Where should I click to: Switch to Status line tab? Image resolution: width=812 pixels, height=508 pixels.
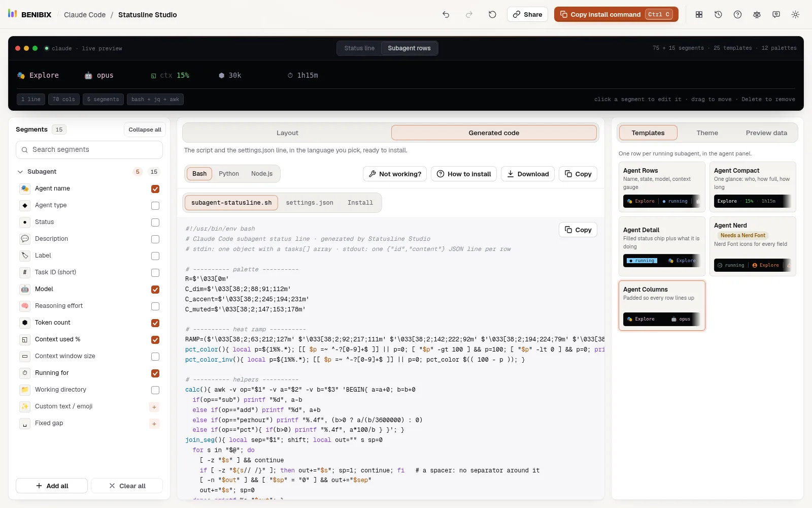coord(359,48)
